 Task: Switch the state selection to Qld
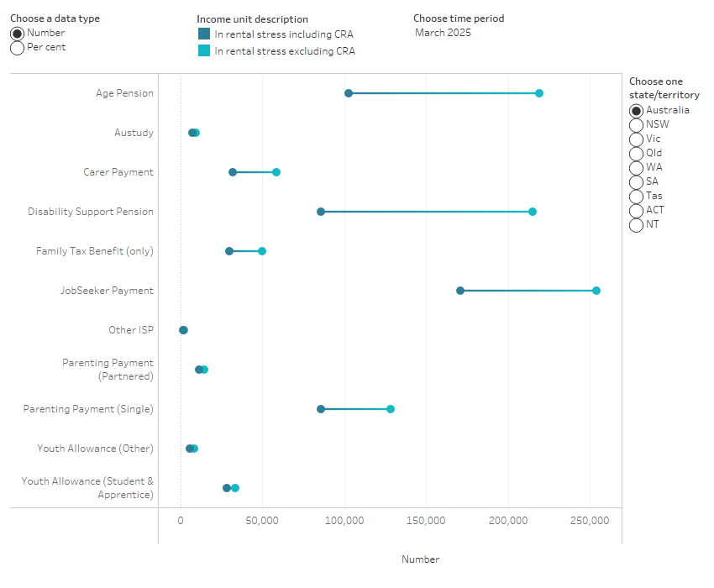(637, 153)
